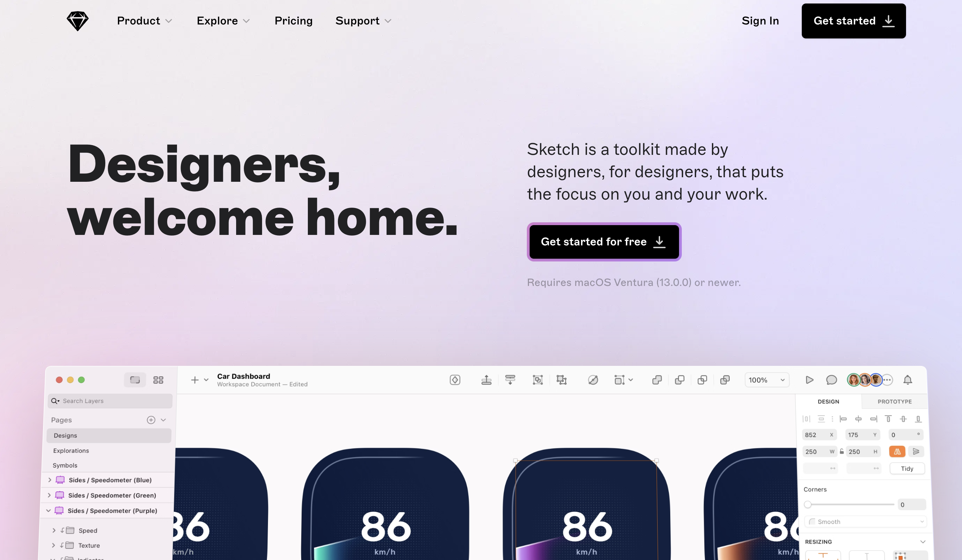This screenshot has width=962, height=560.
Task: Expand the Sides / Speedometer (Green) layer
Action: (x=49, y=495)
